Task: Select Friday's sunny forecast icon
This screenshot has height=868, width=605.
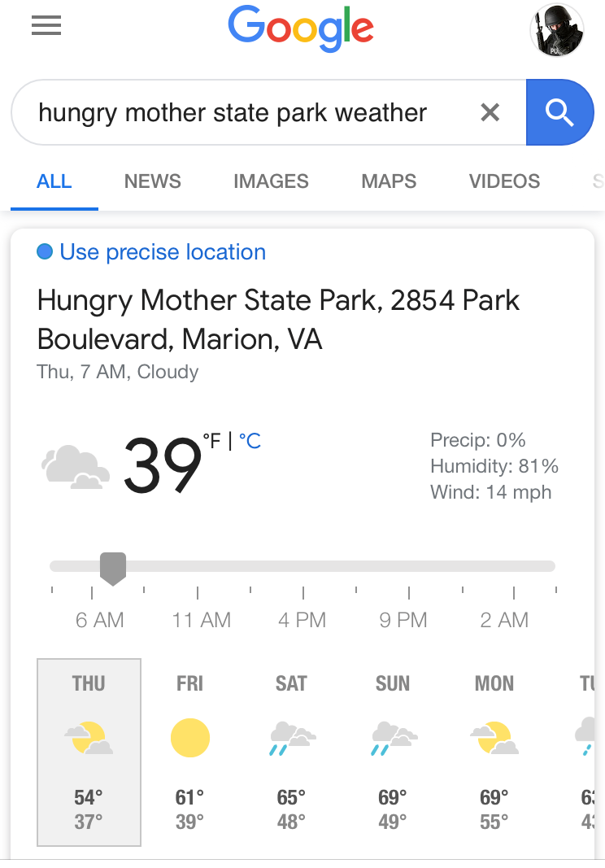Action: pos(189,739)
